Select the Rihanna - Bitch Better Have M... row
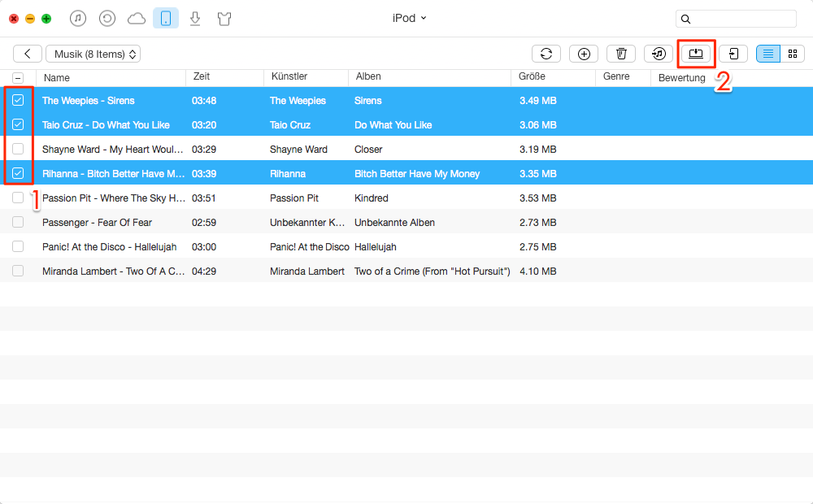The height and width of the screenshot is (504, 813). [406, 174]
